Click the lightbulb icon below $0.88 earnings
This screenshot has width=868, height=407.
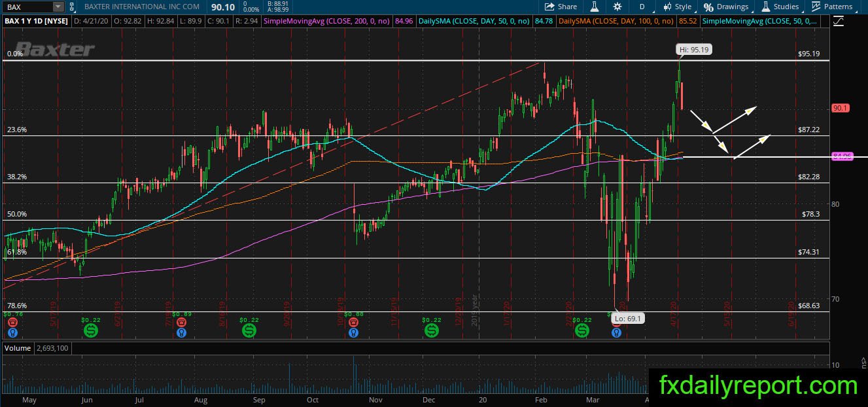click(353, 332)
